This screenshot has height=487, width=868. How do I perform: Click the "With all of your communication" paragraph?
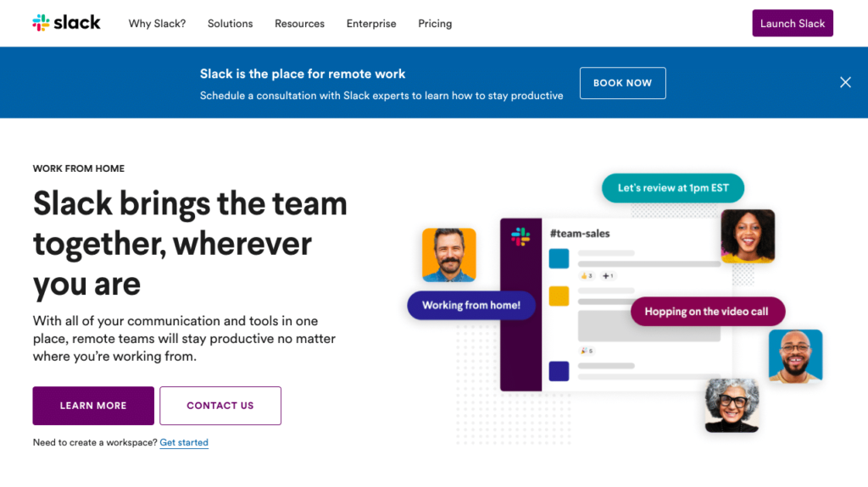184,339
